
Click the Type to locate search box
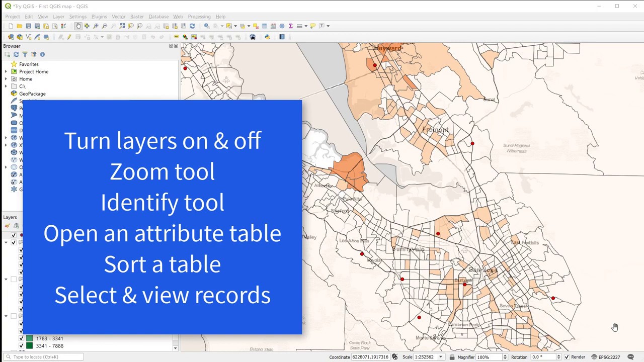(44, 357)
